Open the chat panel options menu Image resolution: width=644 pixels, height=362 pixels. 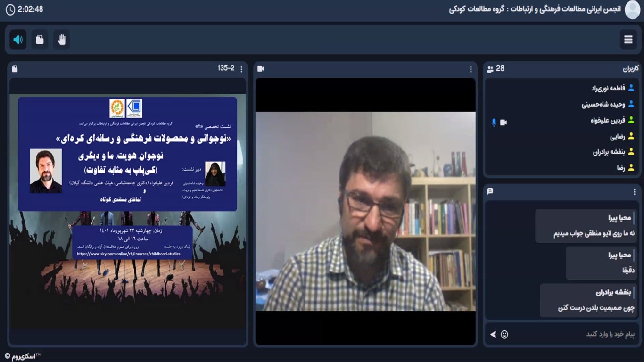(635, 192)
